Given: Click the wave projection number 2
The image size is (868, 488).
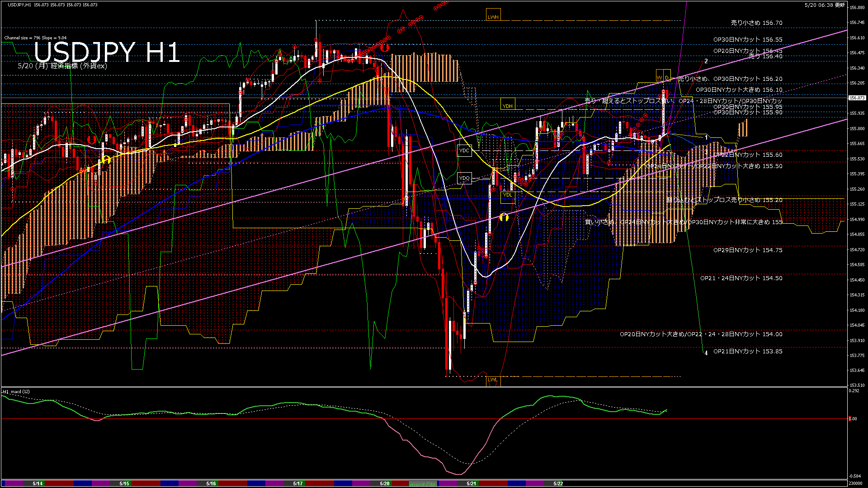Looking at the screenshot, I should pyautogui.click(x=706, y=61).
